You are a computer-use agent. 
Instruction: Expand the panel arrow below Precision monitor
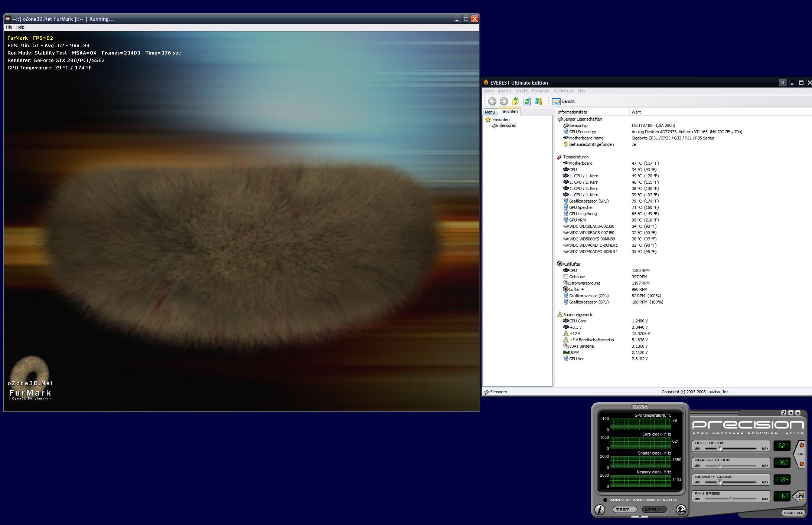click(x=640, y=516)
